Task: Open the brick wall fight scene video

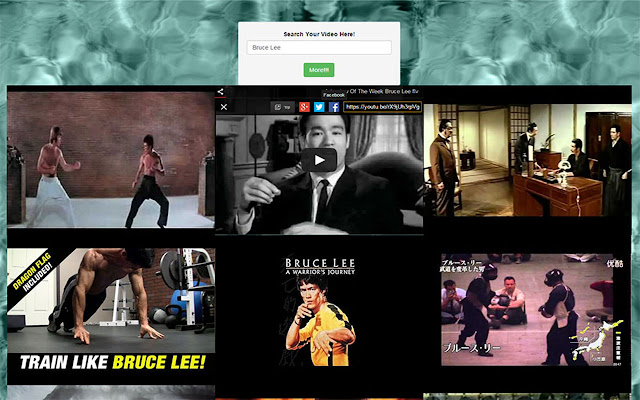Action: point(110,160)
